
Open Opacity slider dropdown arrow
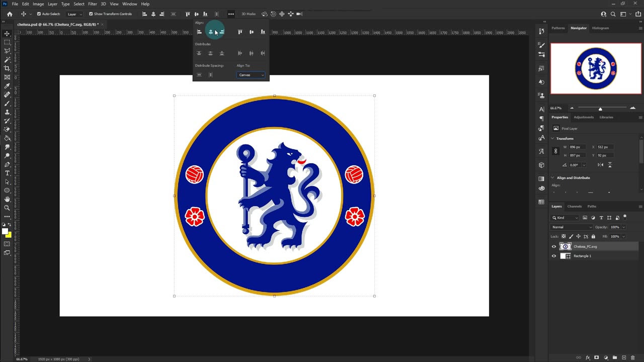pyautogui.click(x=624, y=227)
